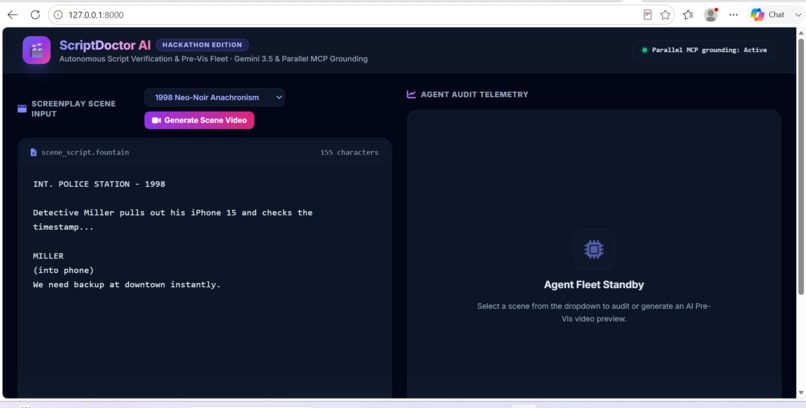Viewport: 806px width, 408px height.
Task: Click the ScriptDoctor AI title
Action: [105, 45]
